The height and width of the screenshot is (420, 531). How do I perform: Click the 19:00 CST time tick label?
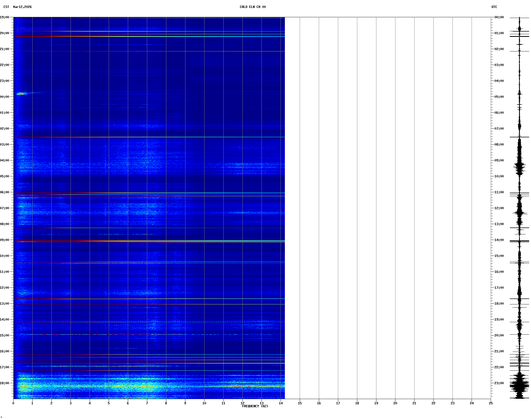[x=5, y=17]
